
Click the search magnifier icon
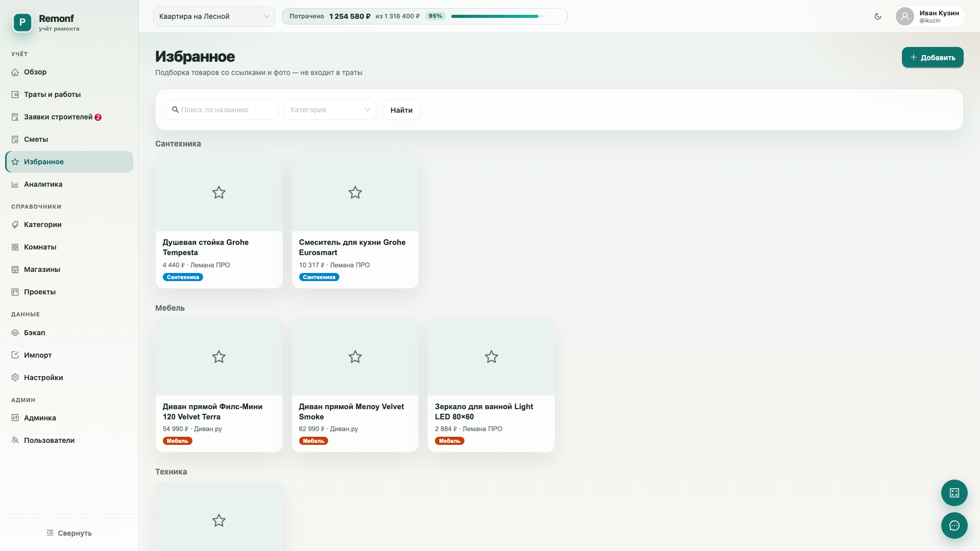(176, 110)
